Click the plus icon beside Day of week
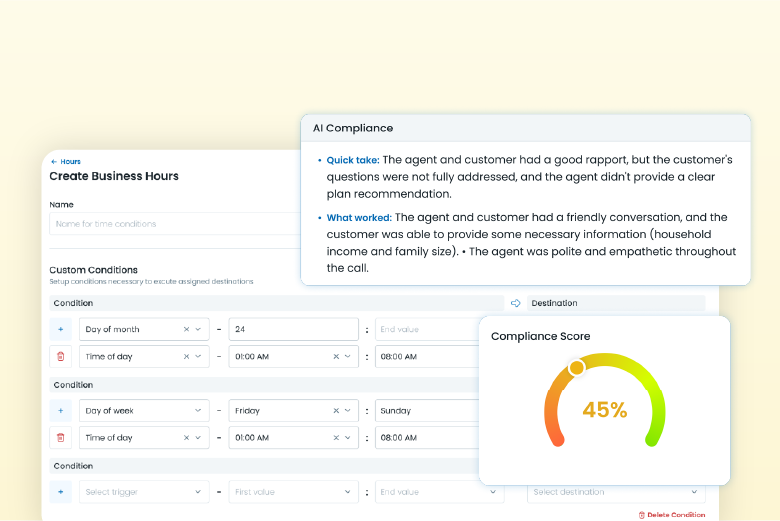780x521 pixels. (61, 410)
